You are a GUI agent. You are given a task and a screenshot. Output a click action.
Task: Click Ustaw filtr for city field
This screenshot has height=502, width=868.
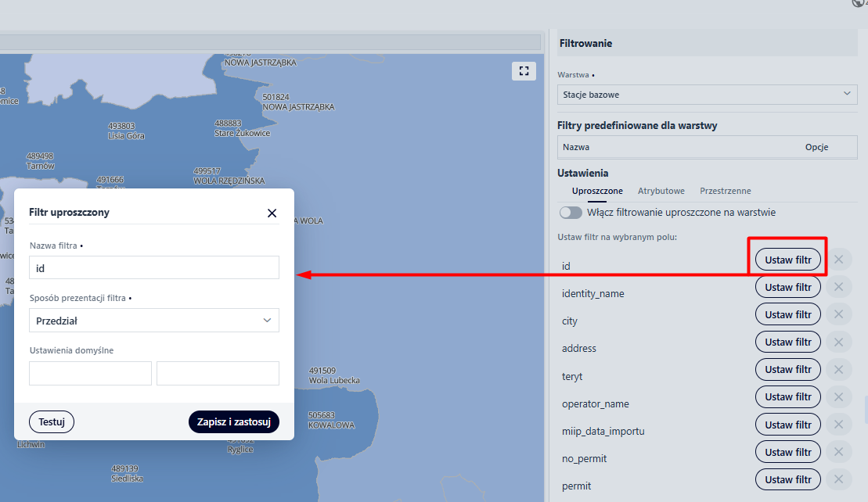(x=787, y=314)
